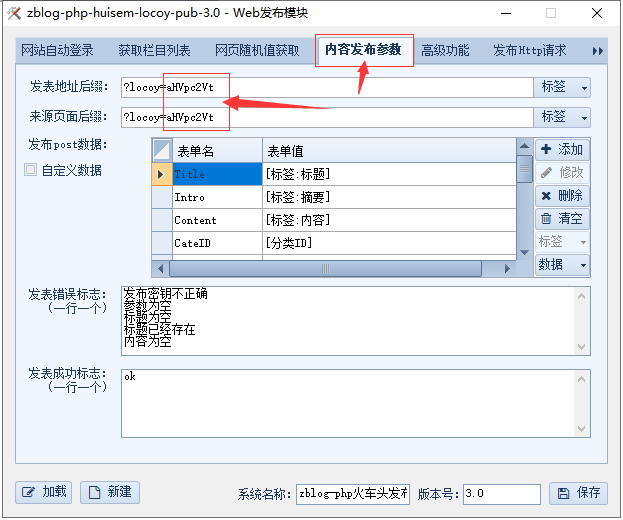Minimize the Web发布模块 window
The width and height of the screenshot is (623, 520).
click(x=506, y=13)
